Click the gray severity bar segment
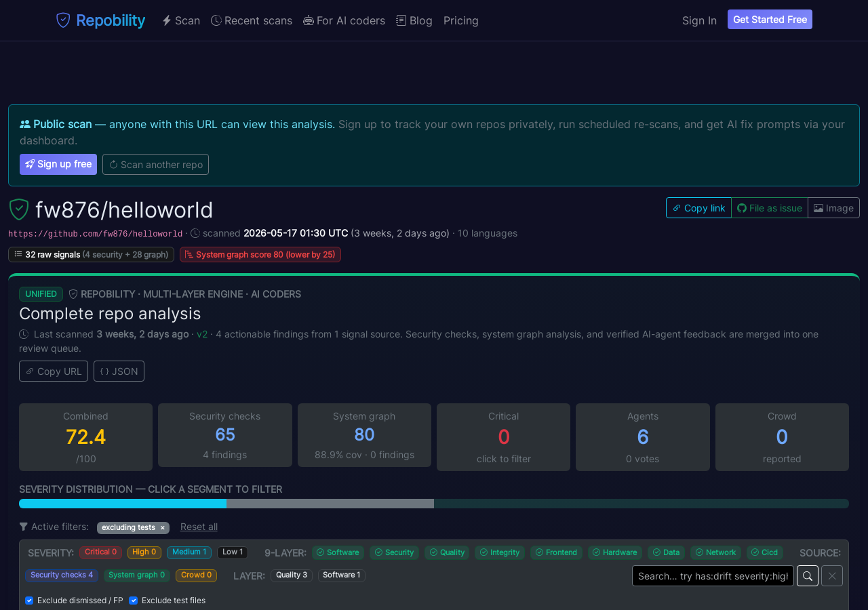868x610 pixels. (330, 504)
